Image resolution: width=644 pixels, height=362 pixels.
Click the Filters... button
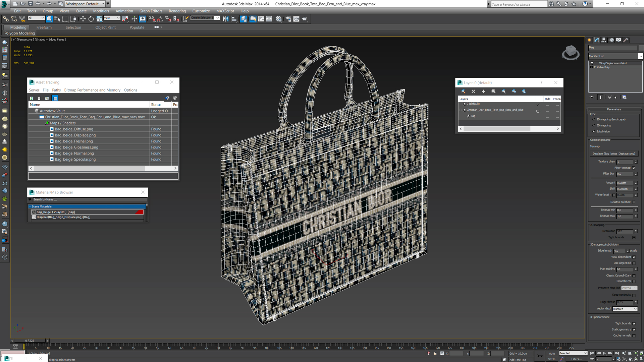point(577,359)
